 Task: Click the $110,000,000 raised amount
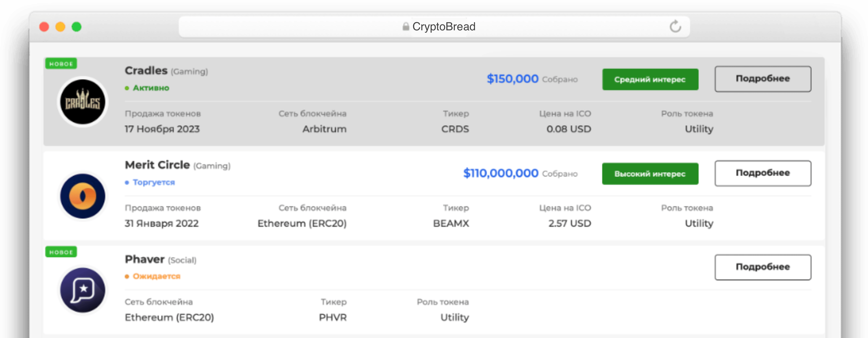coord(501,173)
